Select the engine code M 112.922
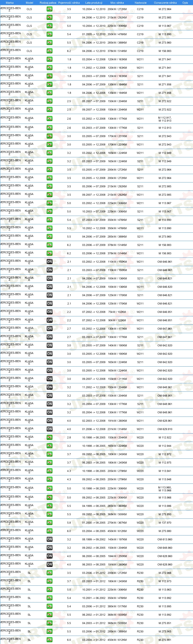193x644 pixels. [165, 437]
